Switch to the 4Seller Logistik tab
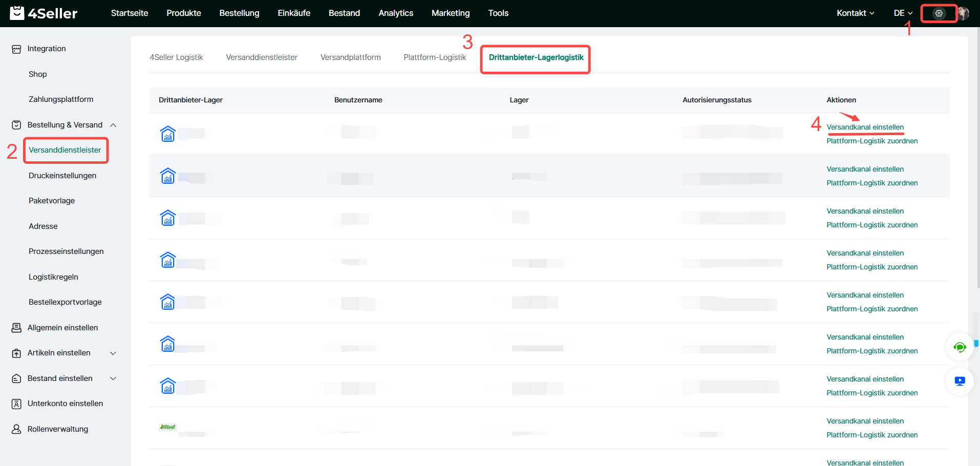The height and width of the screenshot is (466, 980). click(176, 57)
